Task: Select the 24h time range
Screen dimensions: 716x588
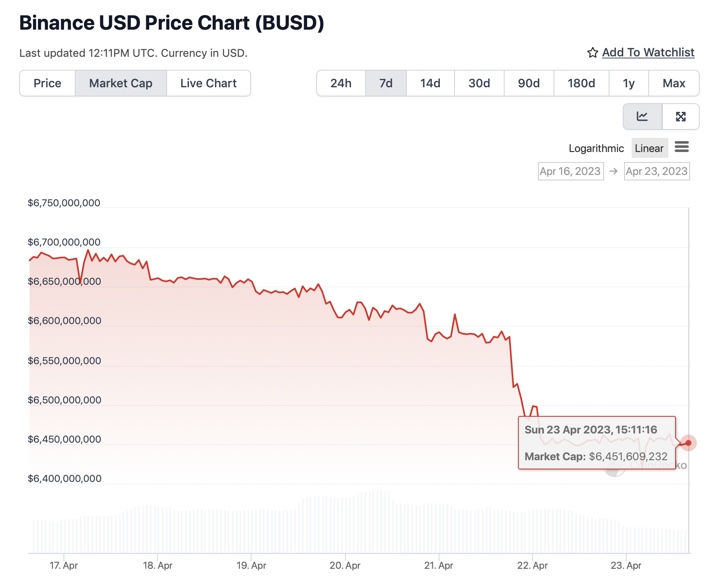Action: pyautogui.click(x=341, y=83)
